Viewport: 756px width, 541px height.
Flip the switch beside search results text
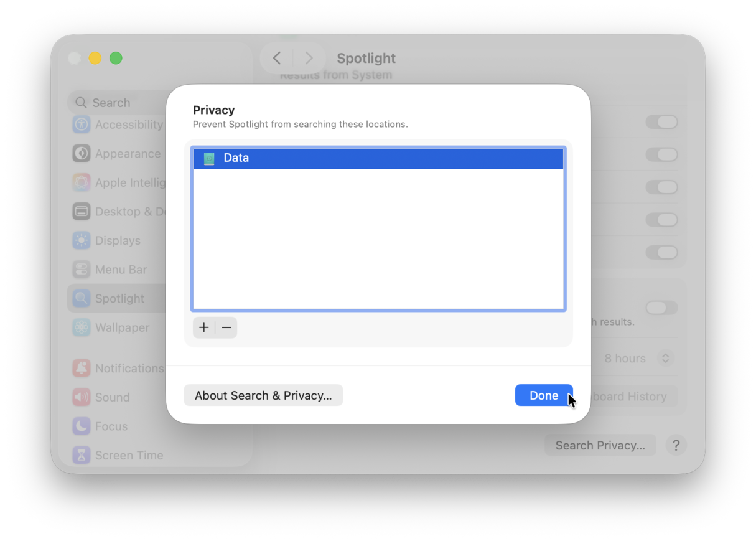coord(661,308)
